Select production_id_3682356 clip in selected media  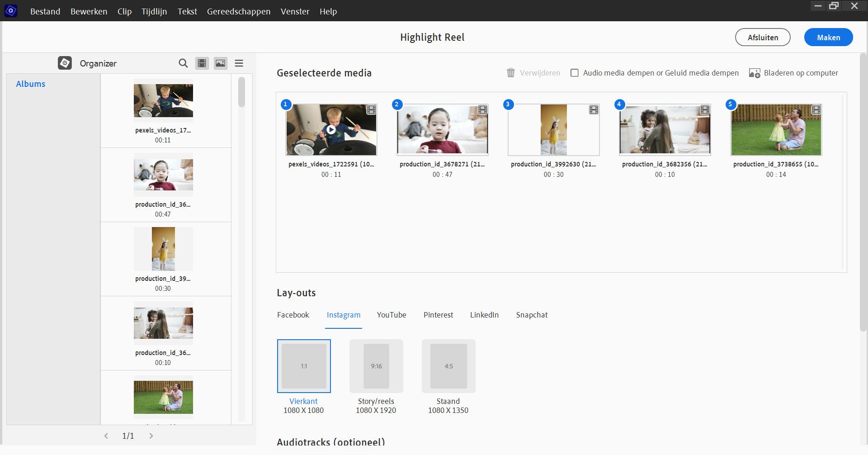point(665,130)
